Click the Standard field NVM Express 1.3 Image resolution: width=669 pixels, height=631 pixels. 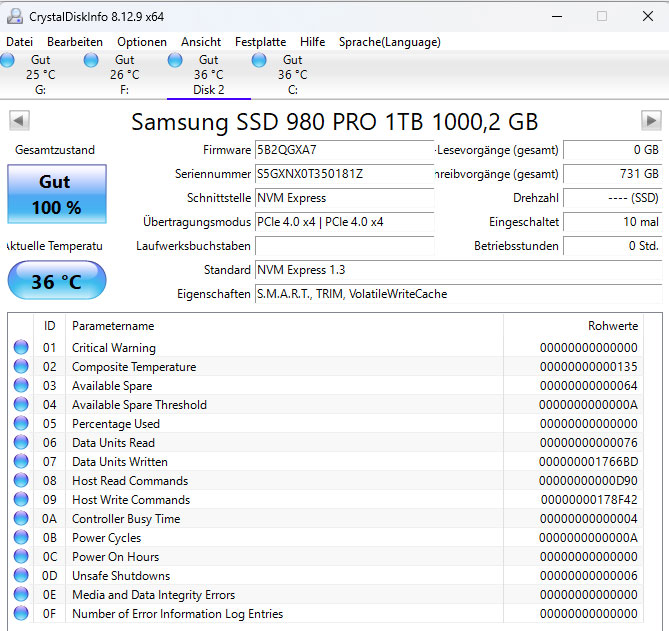459,270
